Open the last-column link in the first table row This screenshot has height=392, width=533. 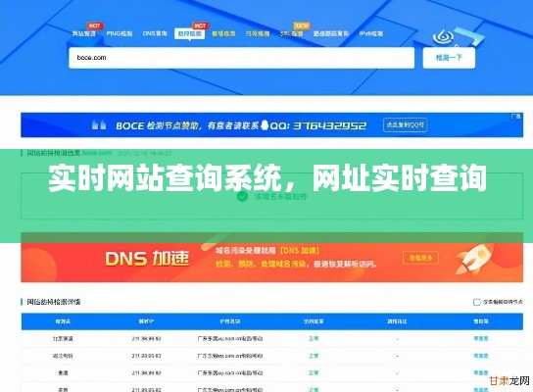481,339
